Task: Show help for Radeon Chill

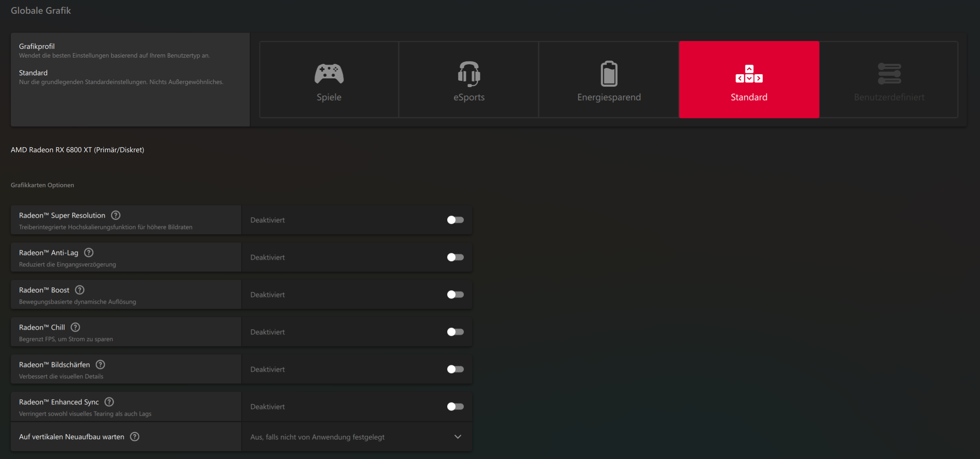Action: pos(75,327)
